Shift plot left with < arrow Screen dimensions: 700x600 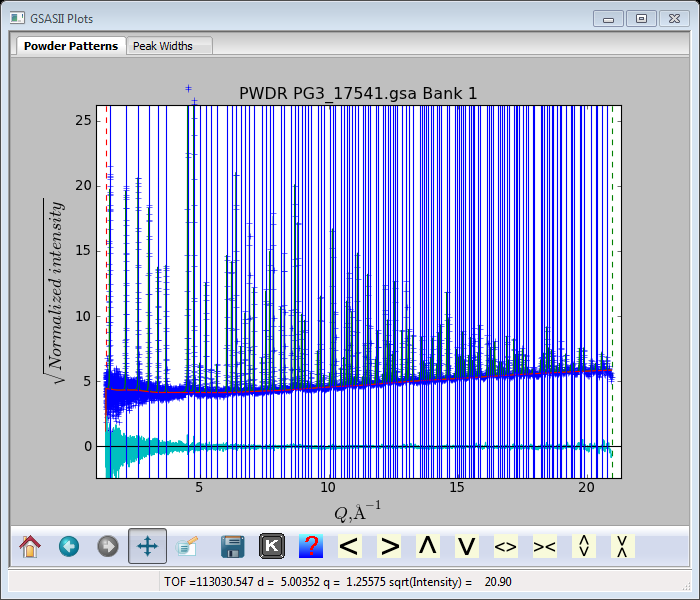coord(350,546)
